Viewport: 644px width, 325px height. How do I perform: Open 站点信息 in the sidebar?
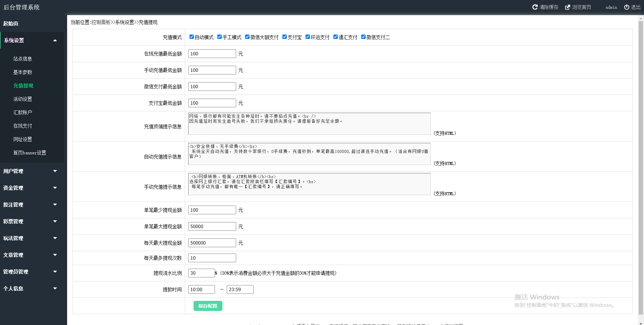coord(22,59)
